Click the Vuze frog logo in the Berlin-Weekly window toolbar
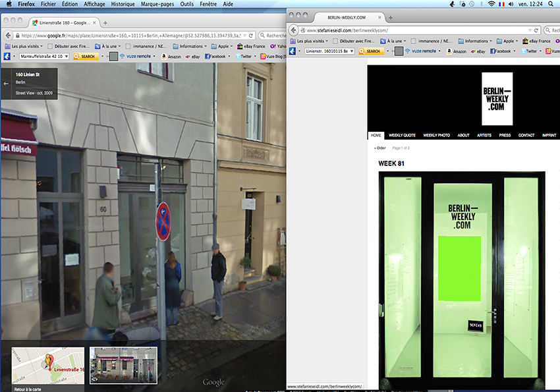The height and width of the screenshot is (392, 560). 293,51
